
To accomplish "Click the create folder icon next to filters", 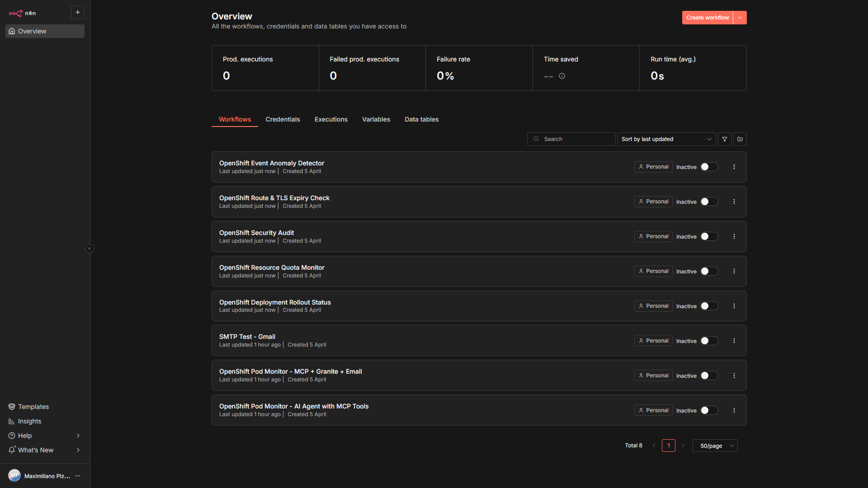I will pyautogui.click(x=740, y=139).
